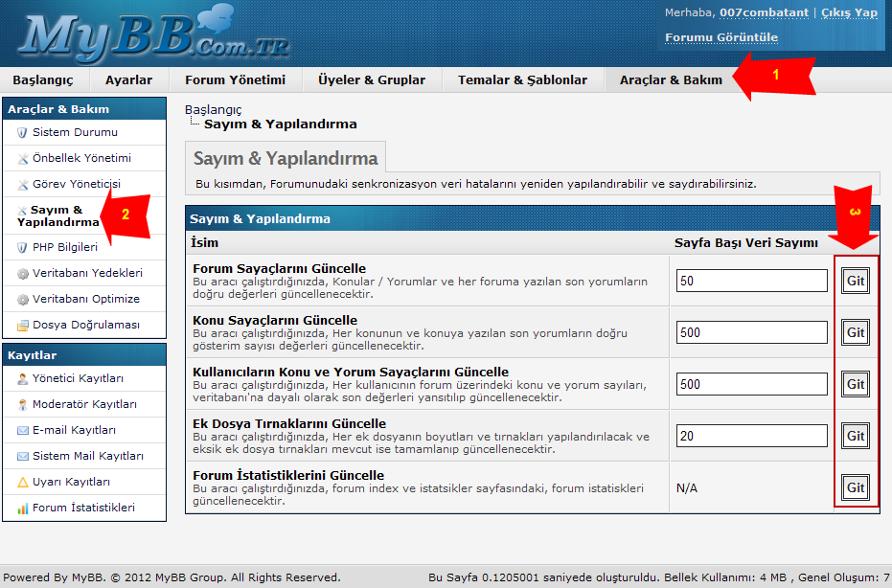This screenshot has width=892, height=588.
Task: Click the tools icon beside Sayım & Yapılandırma
Action: click(x=22, y=211)
